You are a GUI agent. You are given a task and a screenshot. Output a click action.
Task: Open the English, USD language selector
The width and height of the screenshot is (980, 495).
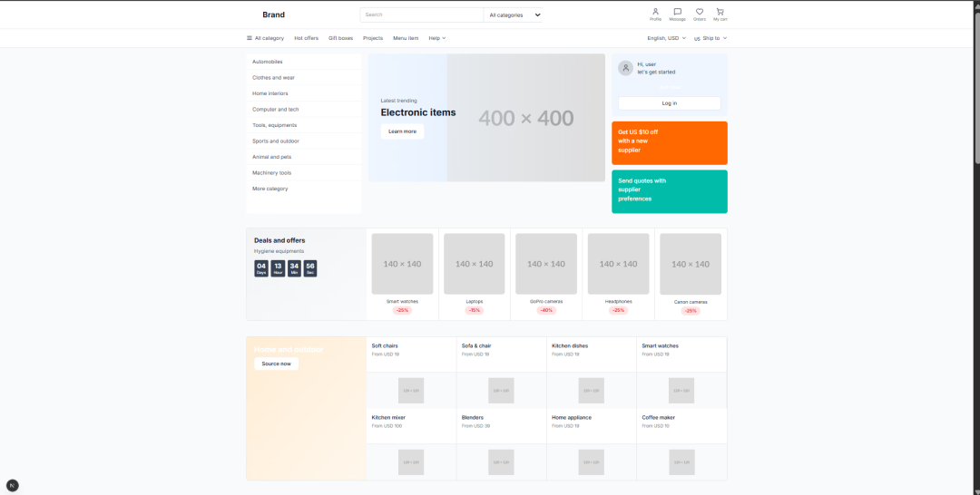pos(666,38)
